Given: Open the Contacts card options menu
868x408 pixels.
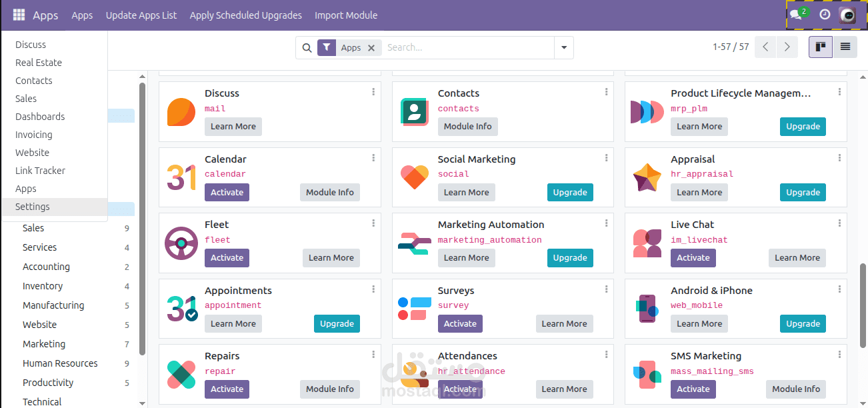Looking at the screenshot, I should (x=606, y=92).
